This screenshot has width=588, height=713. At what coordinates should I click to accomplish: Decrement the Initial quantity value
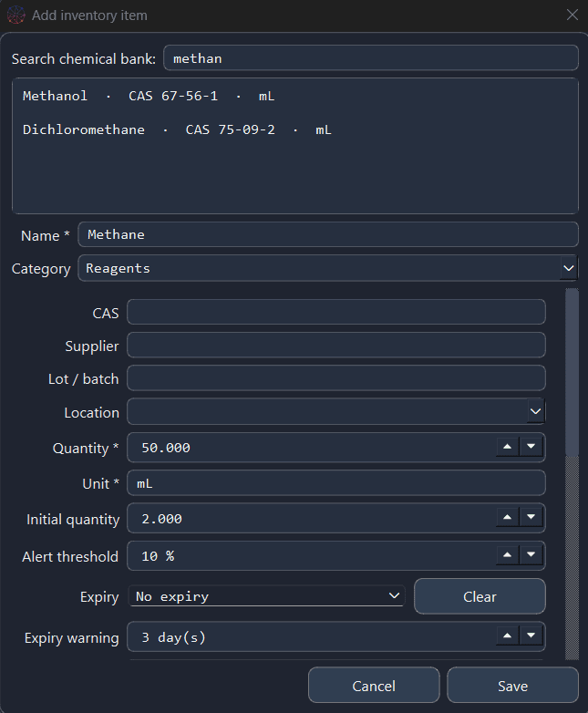tap(531, 518)
